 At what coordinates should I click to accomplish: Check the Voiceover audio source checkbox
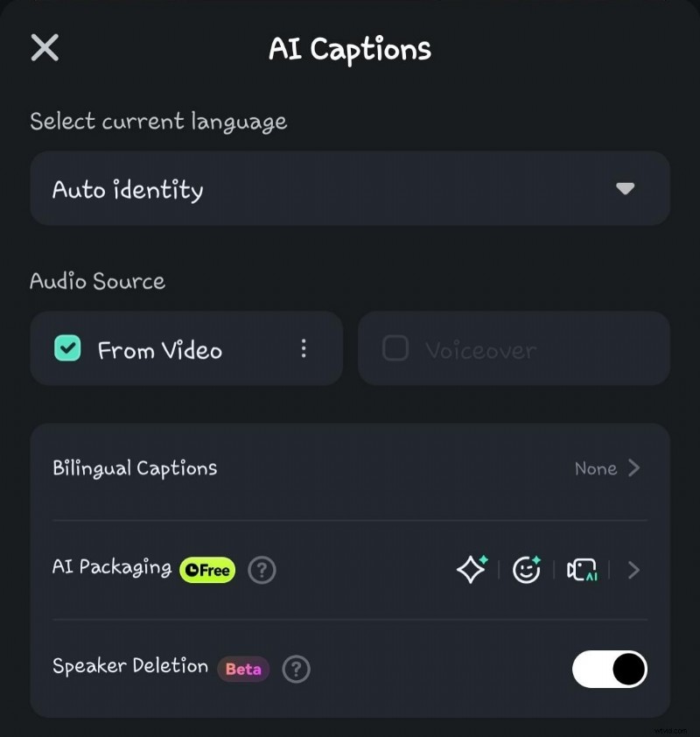click(395, 348)
